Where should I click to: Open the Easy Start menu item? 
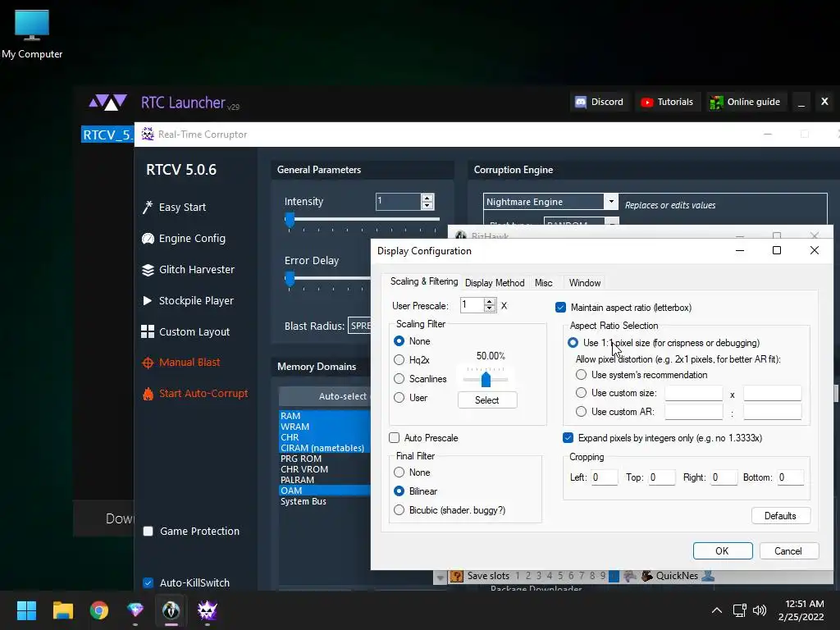point(182,208)
